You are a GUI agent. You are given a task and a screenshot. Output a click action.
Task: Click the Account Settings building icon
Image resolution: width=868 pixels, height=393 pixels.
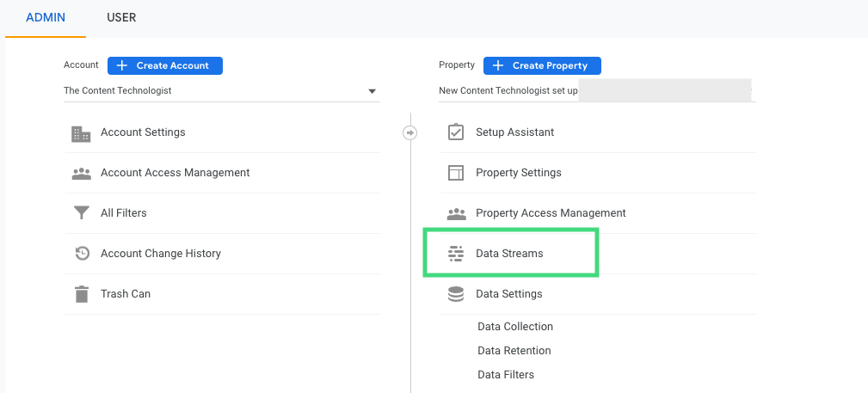coord(82,133)
